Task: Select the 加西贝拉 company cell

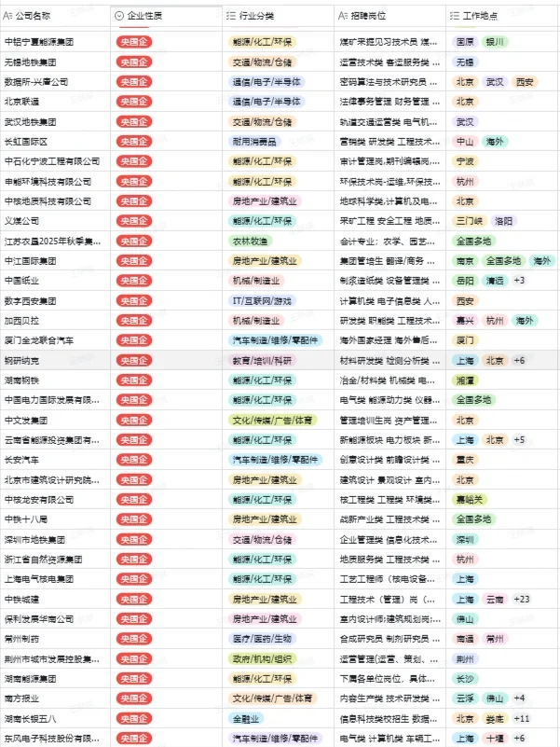Action: pos(55,321)
